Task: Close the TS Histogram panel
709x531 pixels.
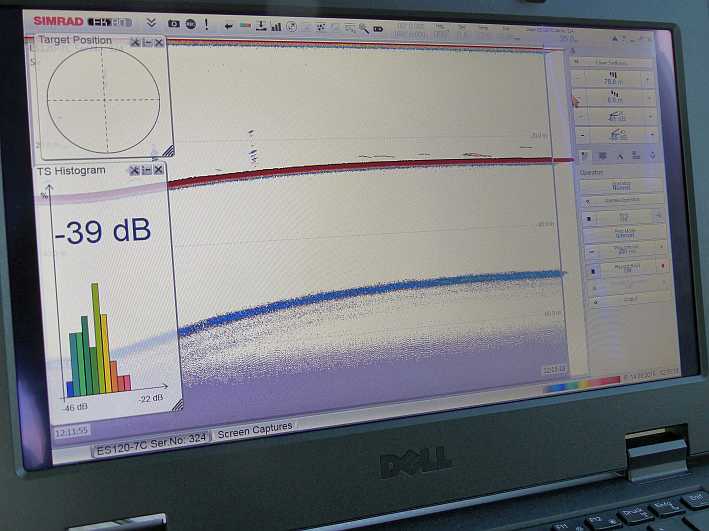Action: point(158,171)
